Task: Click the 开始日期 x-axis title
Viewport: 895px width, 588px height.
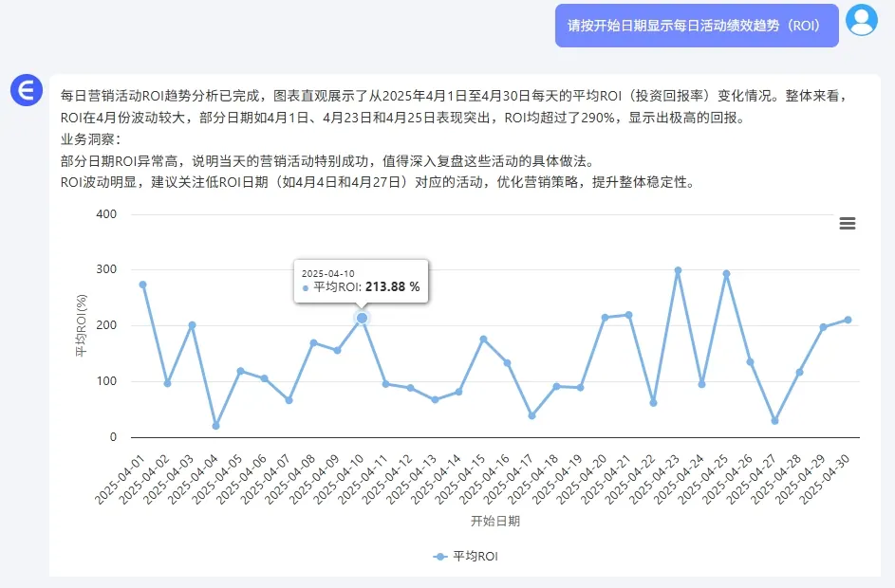Action: [494, 521]
